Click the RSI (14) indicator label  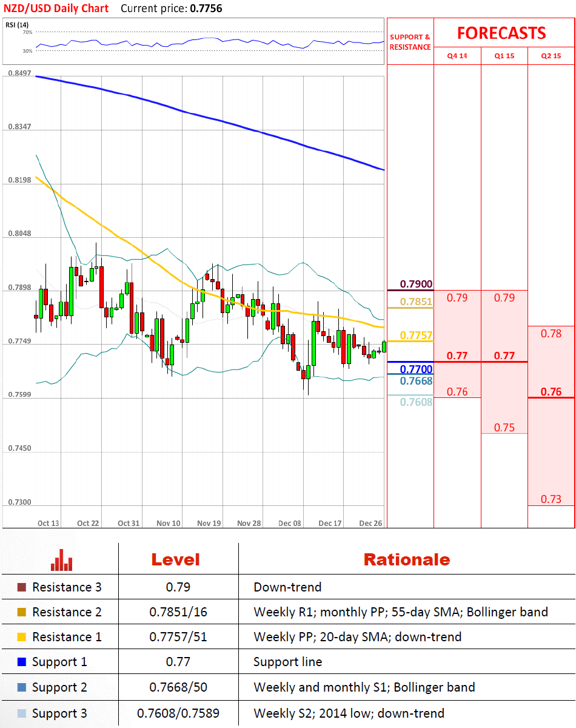point(16,24)
